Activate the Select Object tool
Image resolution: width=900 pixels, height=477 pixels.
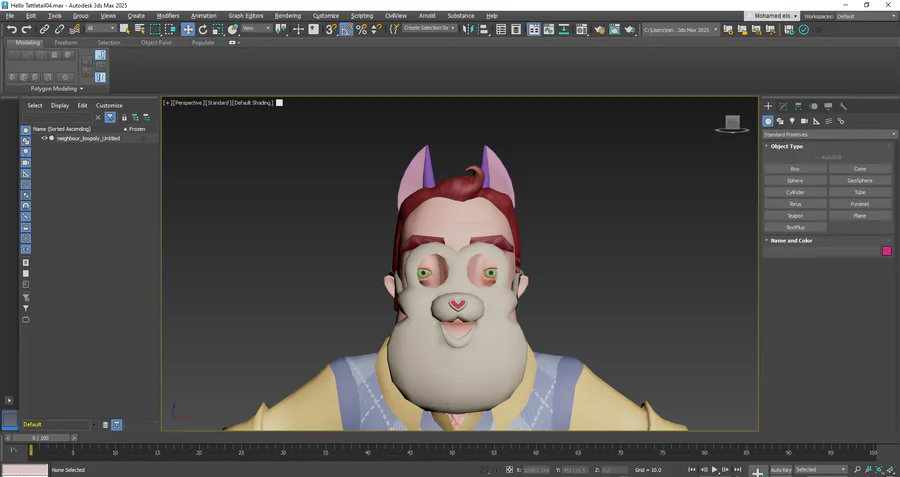click(125, 29)
